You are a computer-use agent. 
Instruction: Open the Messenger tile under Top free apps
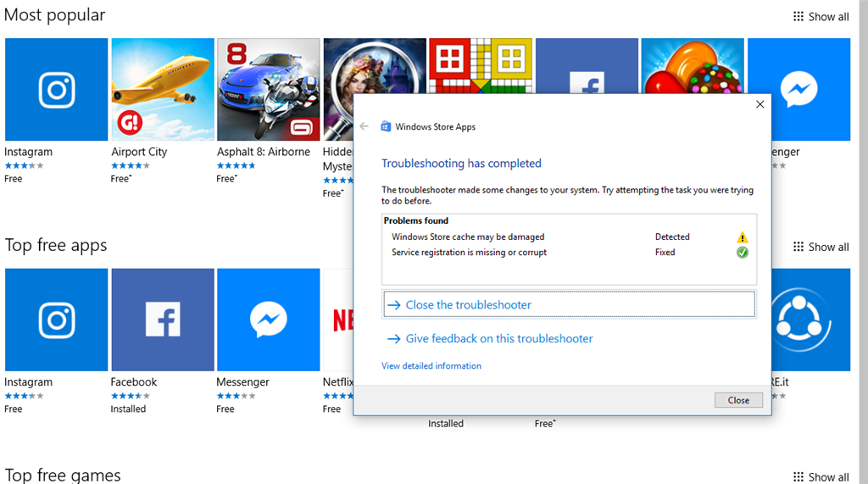click(x=269, y=320)
